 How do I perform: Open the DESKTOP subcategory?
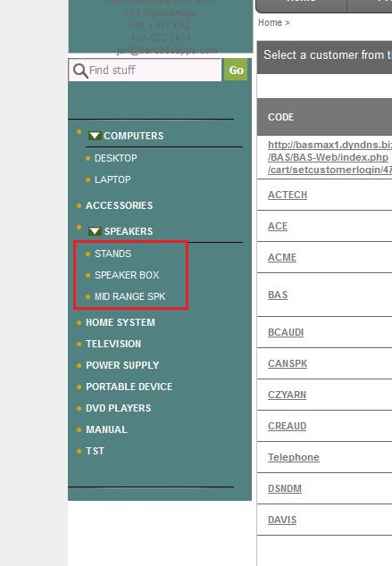115,158
